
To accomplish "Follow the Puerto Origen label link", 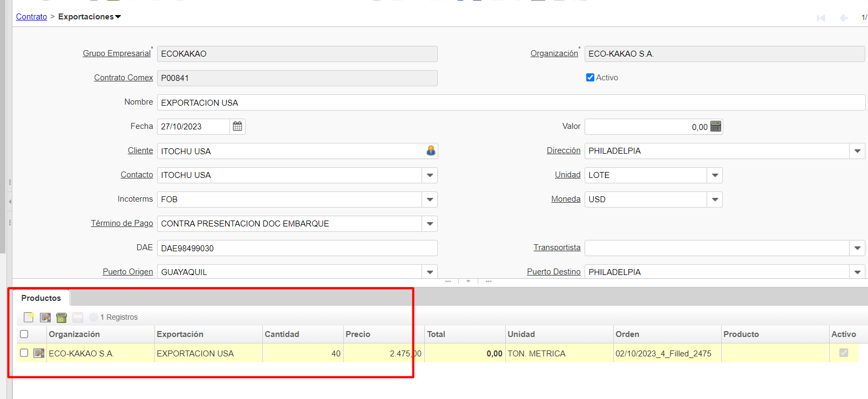I will coord(128,272).
